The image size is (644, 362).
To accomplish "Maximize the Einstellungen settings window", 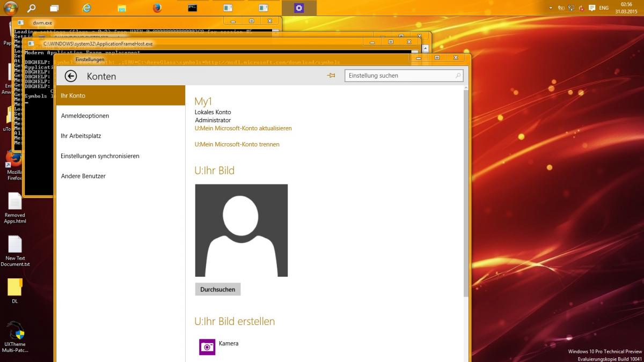I will 437,57.
